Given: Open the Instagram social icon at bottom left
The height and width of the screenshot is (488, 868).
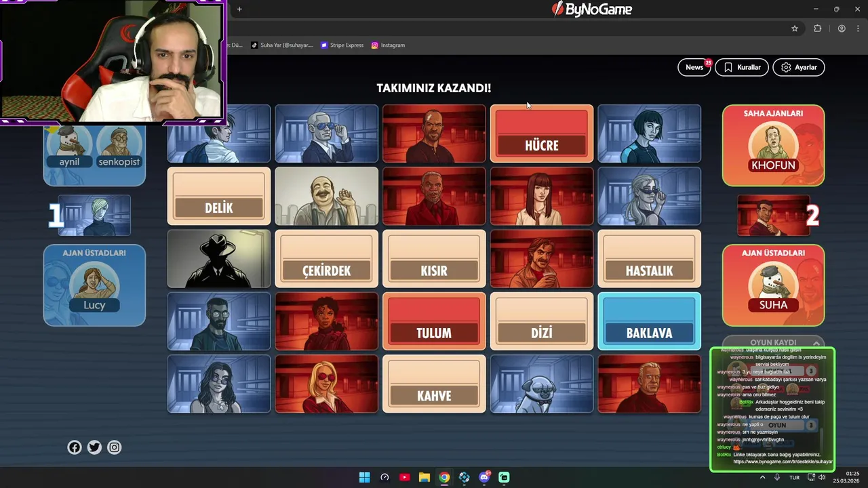Looking at the screenshot, I should click(115, 447).
